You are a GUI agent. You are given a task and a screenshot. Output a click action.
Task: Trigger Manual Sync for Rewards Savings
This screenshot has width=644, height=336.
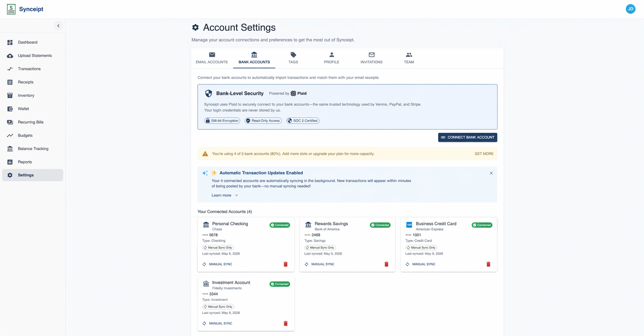pos(319,264)
